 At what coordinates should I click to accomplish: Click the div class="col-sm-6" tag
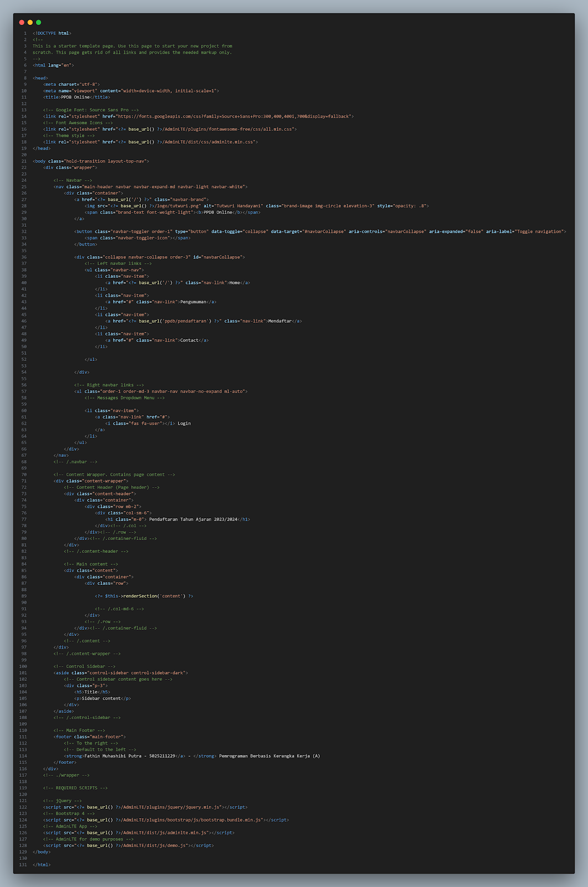click(x=123, y=513)
